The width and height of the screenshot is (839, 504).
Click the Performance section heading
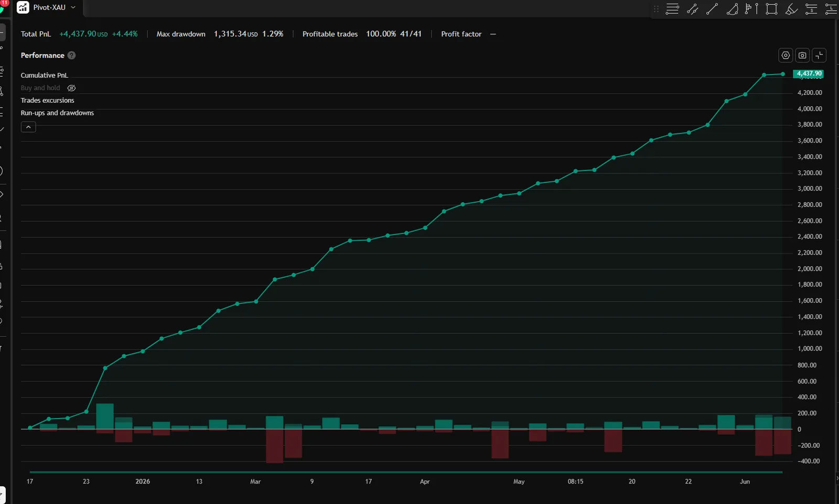click(x=42, y=55)
